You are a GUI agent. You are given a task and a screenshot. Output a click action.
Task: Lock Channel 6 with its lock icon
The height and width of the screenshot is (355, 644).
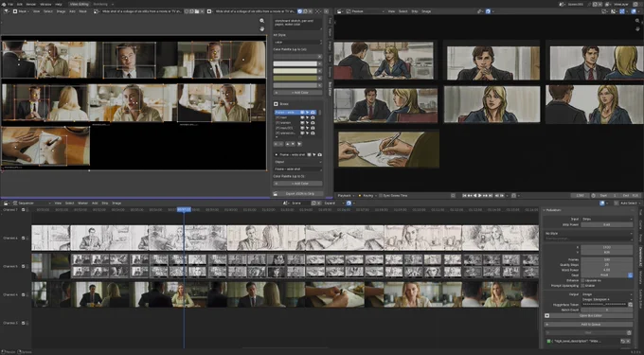pyautogui.click(x=28, y=238)
